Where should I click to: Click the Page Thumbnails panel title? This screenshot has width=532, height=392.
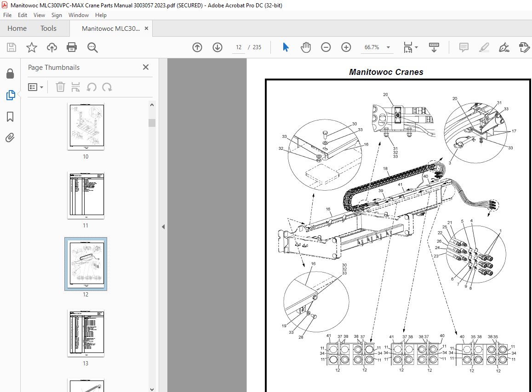tap(54, 68)
